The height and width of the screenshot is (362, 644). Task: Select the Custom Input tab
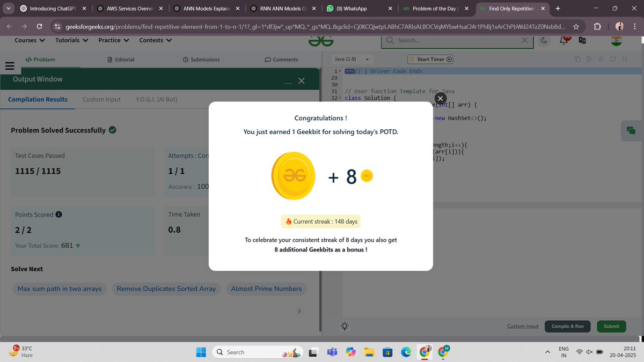click(101, 99)
